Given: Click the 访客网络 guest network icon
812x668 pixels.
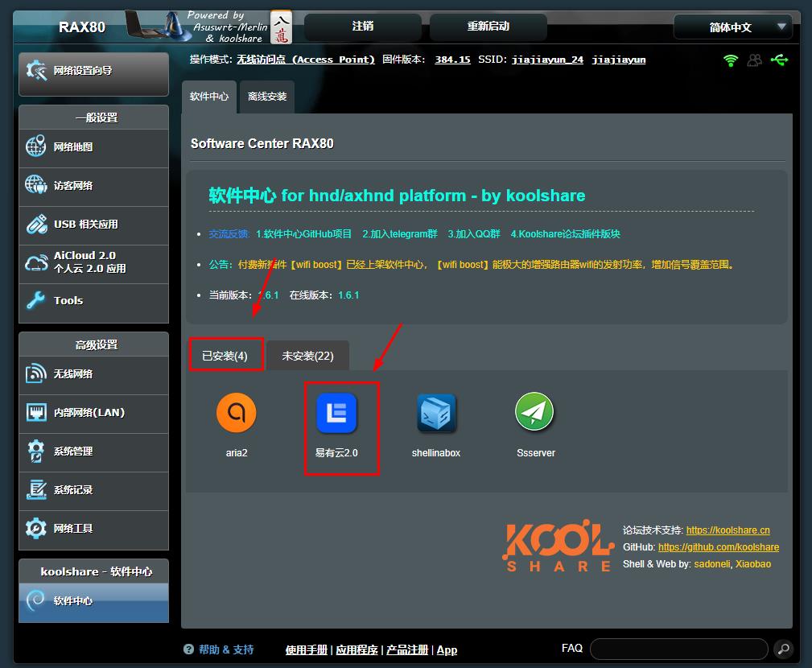Looking at the screenshot, I should [36, 185].
